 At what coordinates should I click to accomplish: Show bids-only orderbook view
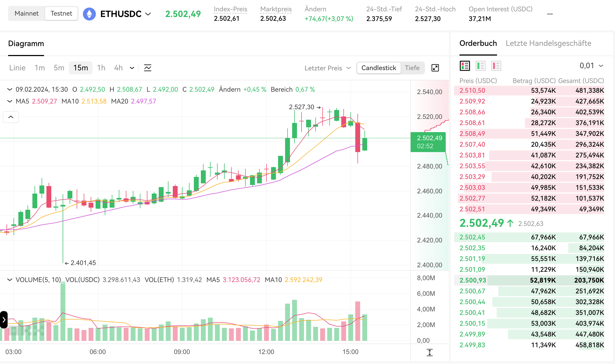481,66
